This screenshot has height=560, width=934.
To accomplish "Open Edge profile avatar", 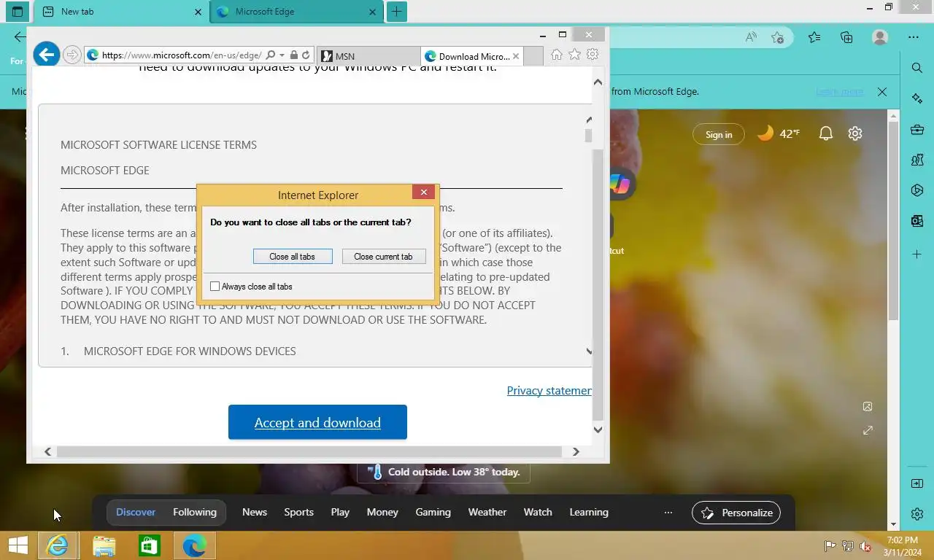I will (880, 37).
